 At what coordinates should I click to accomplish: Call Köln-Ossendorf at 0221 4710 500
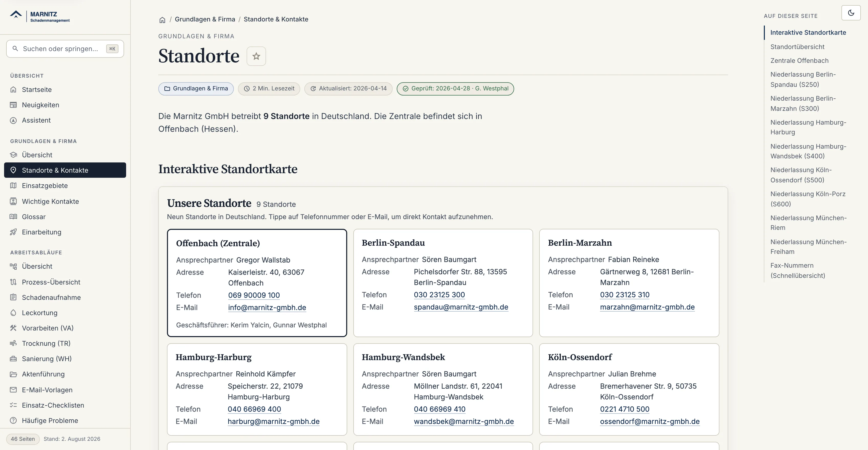click(x=624, y=409)
